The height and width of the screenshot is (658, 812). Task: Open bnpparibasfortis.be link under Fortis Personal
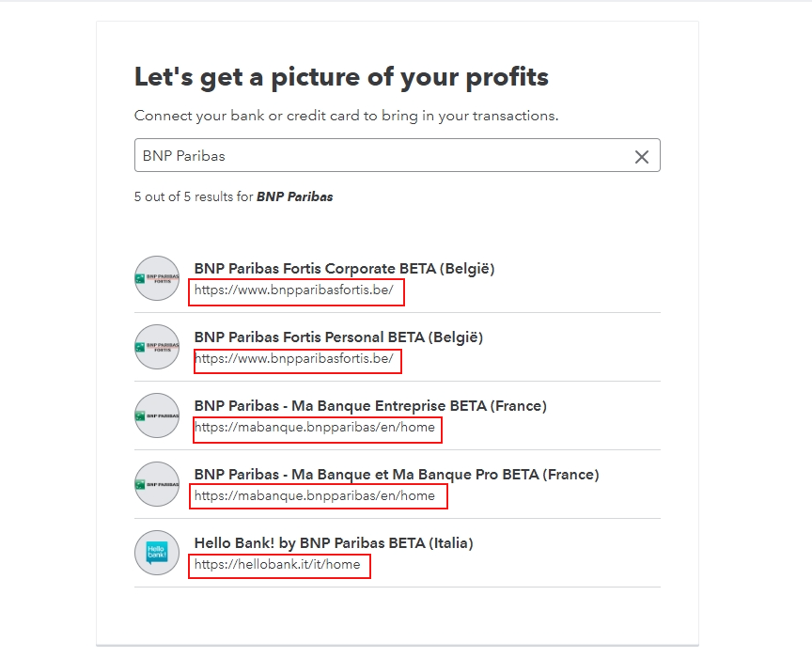[x=294, y=359]
